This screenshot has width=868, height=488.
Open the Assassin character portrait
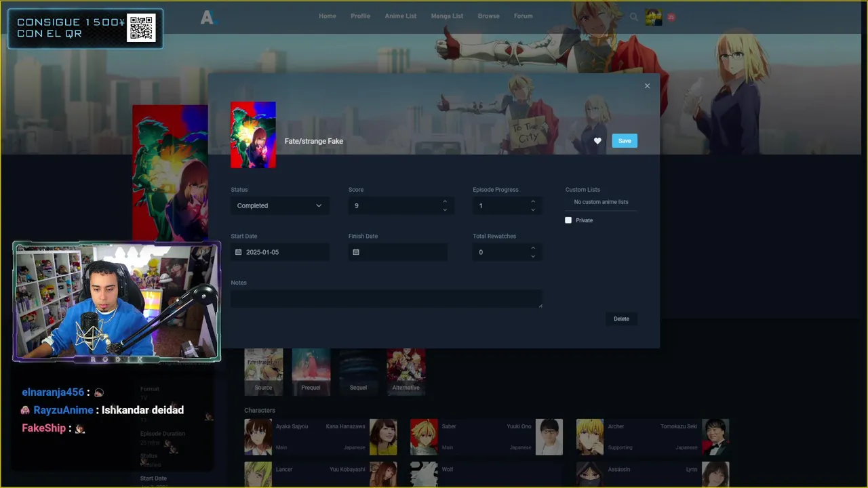click(590, 474)
